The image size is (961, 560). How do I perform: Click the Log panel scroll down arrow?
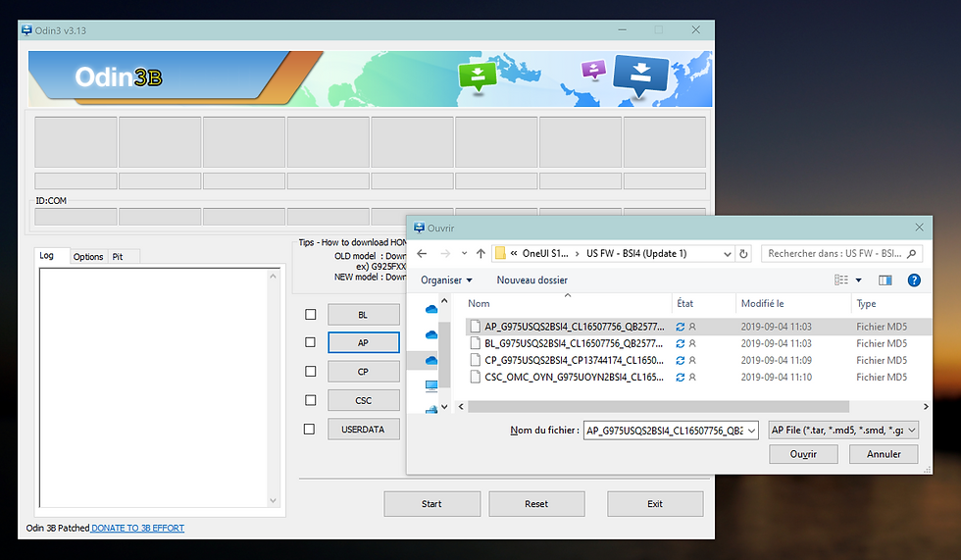(273, 500)
